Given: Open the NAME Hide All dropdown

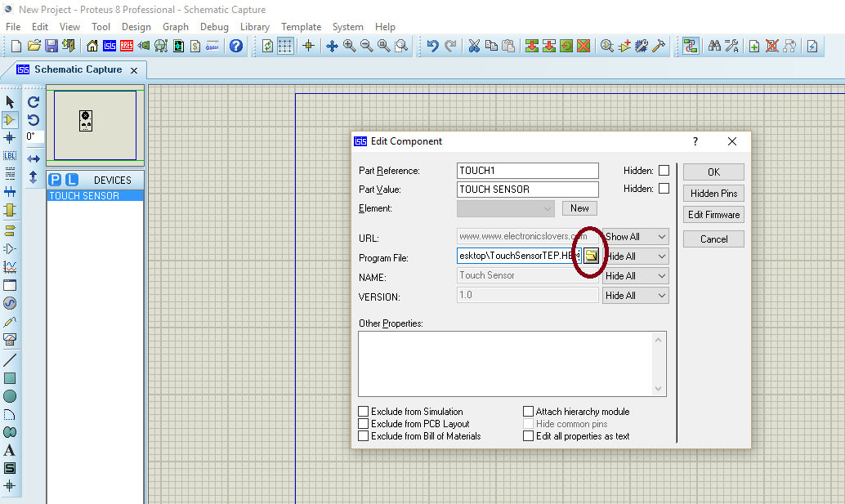Looking at the screenshot, I should (x=635, y=276).
